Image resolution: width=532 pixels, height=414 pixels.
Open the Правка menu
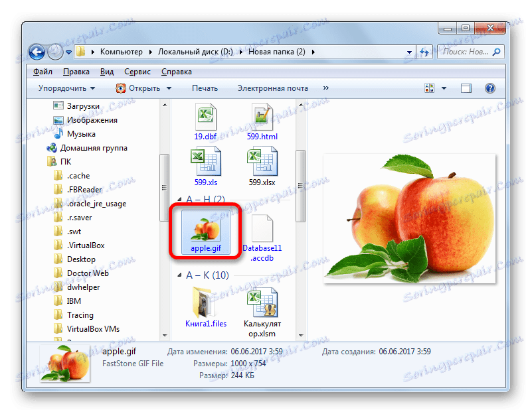[x=76, y=72]
